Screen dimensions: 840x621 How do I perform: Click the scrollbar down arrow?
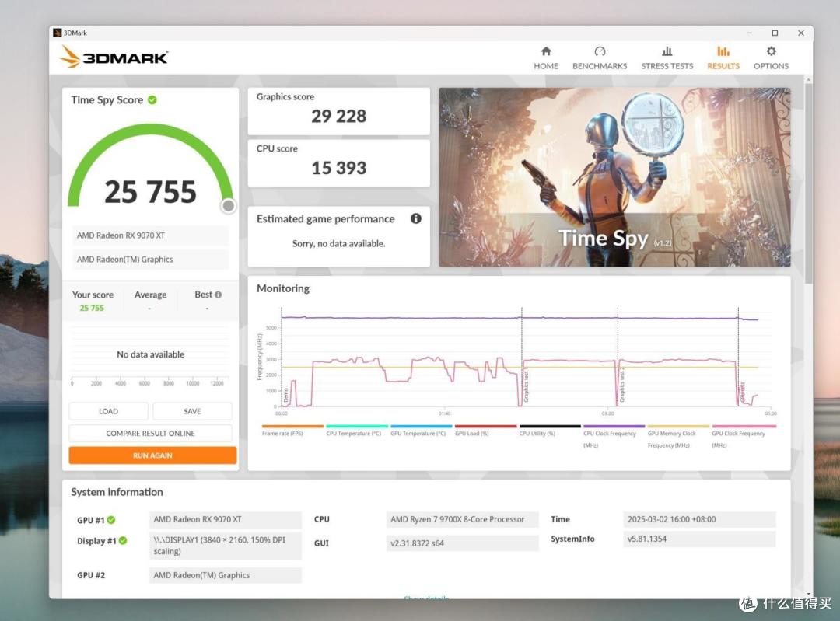click(x=808, y=594)
